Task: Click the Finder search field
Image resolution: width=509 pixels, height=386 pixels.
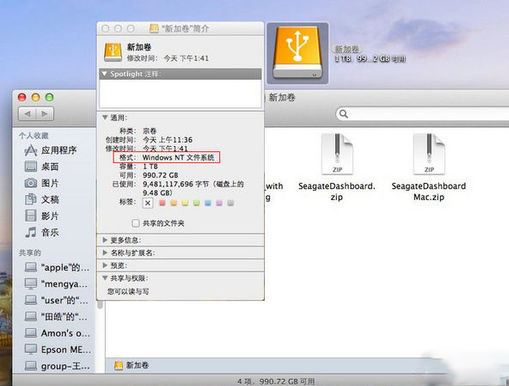Action: [x=423, y=114]
